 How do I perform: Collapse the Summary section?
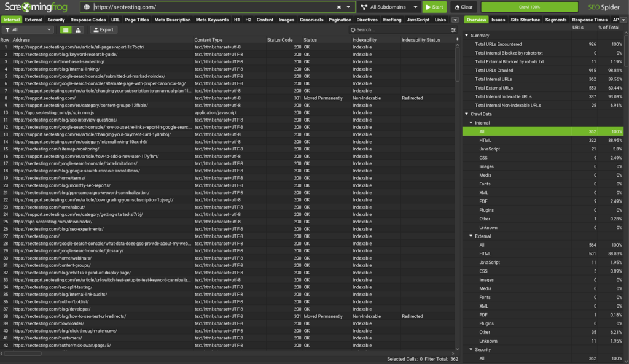[467, 35]
